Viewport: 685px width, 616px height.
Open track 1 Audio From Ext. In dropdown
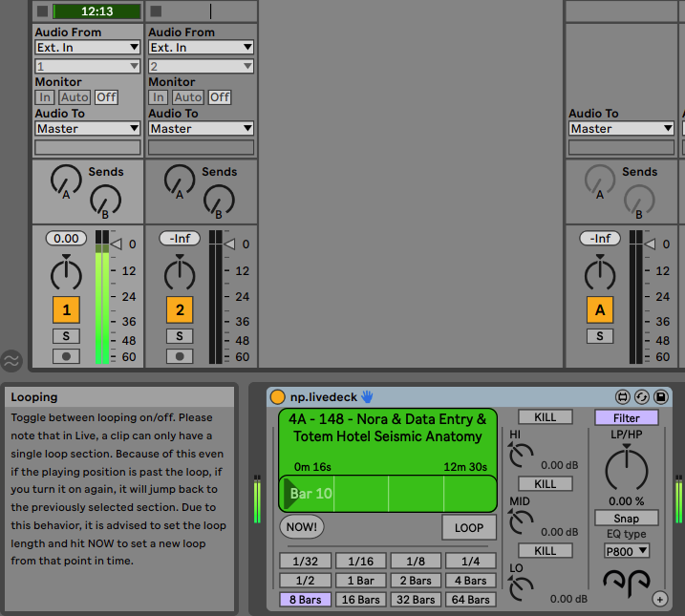pos(88,48)
